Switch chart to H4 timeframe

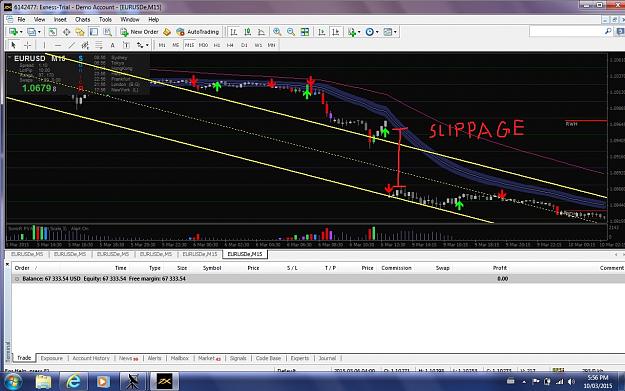coord(230,45)
